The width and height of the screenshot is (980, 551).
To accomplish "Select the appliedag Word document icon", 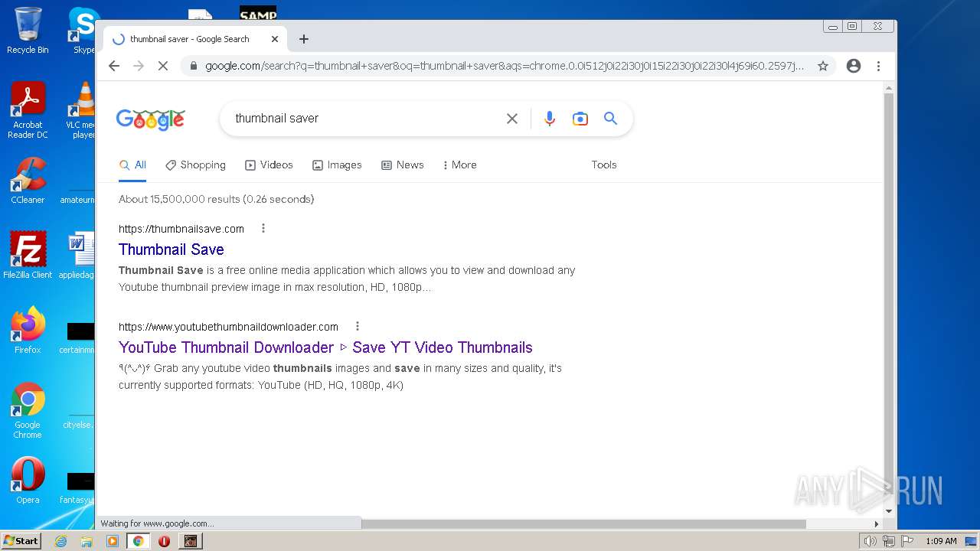I will pos(79,256).
